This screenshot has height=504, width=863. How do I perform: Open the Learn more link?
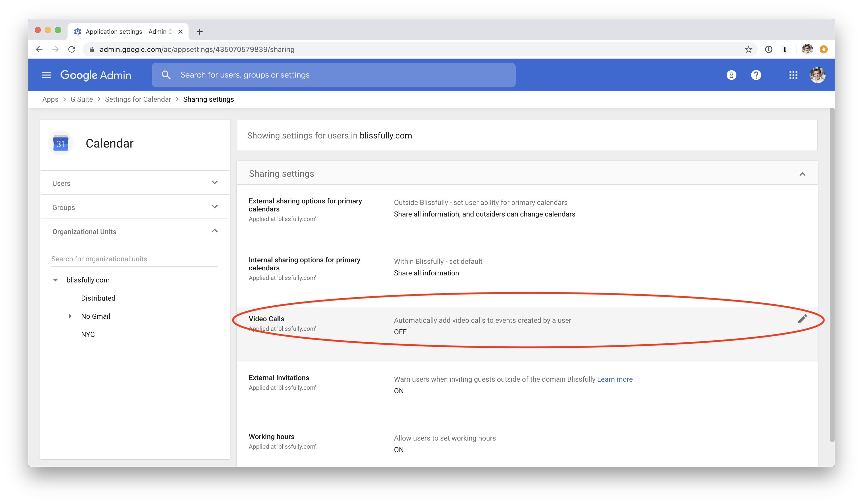pyautogui.click(x=615, y=379)
